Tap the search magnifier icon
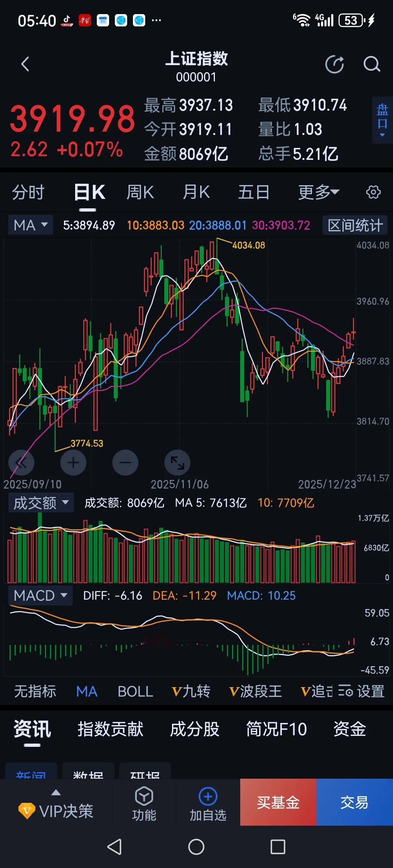This screenshot has height=868, width=393. click(372, 64)
